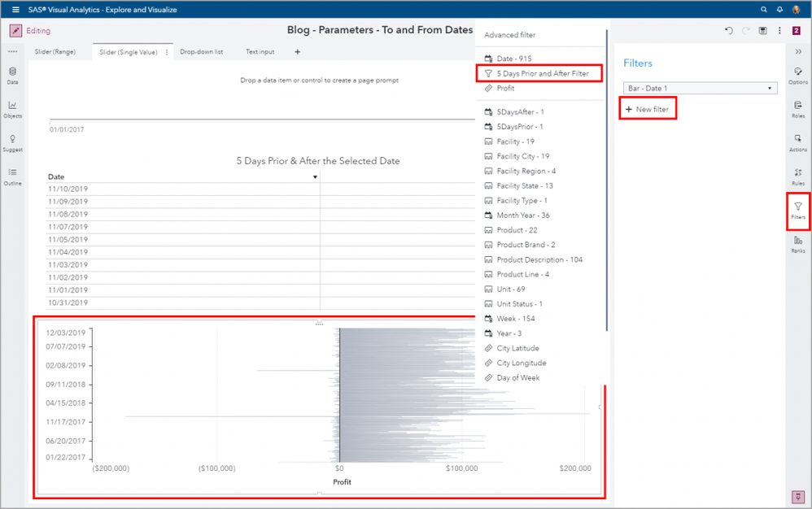The image size is (812, 509).
Task: Select the 11/10/2019 table row
Action: (260, 189)
